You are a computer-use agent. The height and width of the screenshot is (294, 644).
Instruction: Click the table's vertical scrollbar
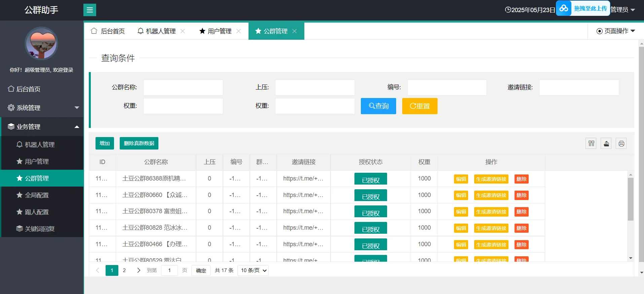pyautogui.click(x=631, y=199)
